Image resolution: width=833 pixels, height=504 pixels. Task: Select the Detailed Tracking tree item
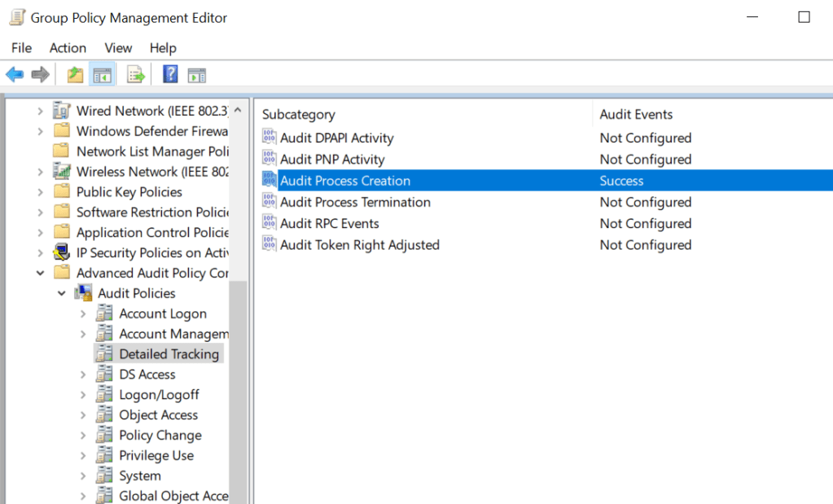point(169,354)
